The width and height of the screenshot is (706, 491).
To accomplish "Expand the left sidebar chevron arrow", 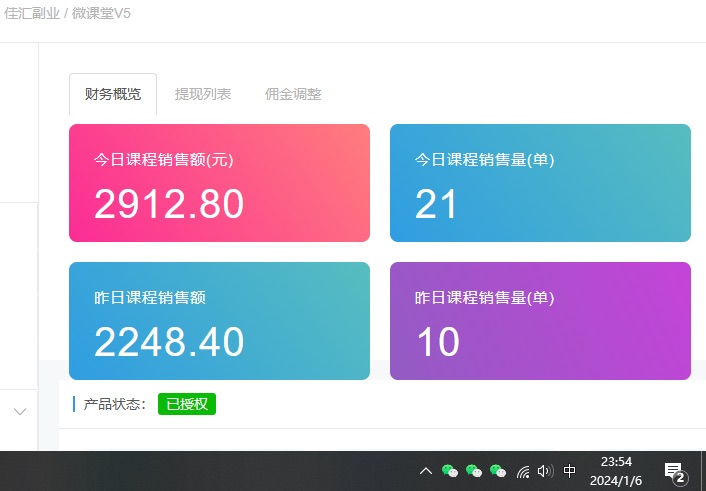I will (20, 411).
